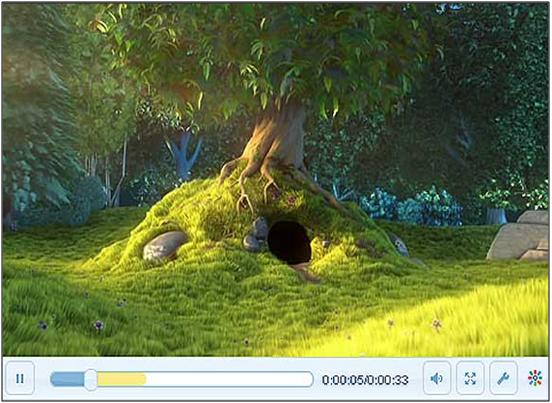Image resolution: width=552 pixels, height=403 pixels.
Task: Click the dark burrow hole in the video
Action: point(290,243)
